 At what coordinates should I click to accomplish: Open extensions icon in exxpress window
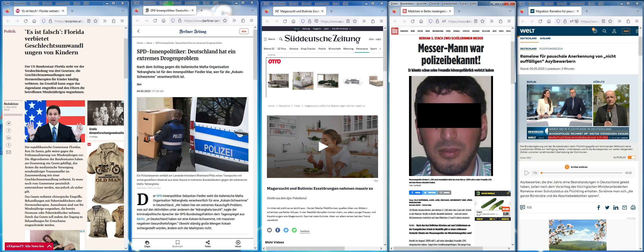click(x=114, y=21)
